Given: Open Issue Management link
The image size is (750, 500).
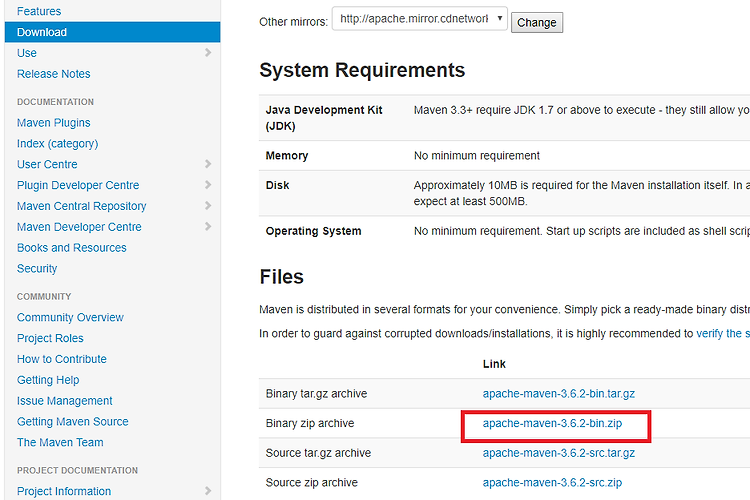Looking at the screenshot, I should [x=65, y=401].
